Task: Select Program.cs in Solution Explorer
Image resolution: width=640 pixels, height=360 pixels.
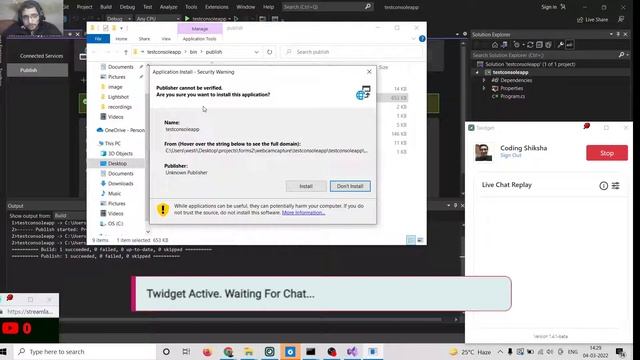Action: click(x=512, y=96)
